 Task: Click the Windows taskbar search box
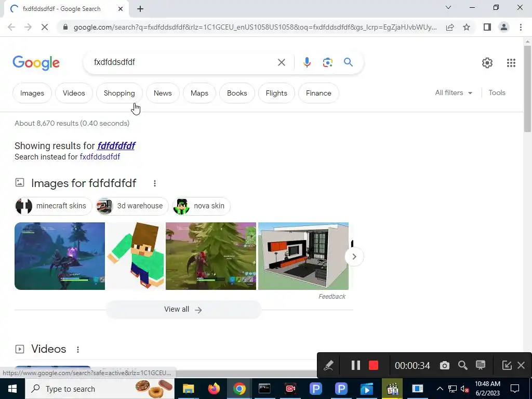tap(99, 389)
